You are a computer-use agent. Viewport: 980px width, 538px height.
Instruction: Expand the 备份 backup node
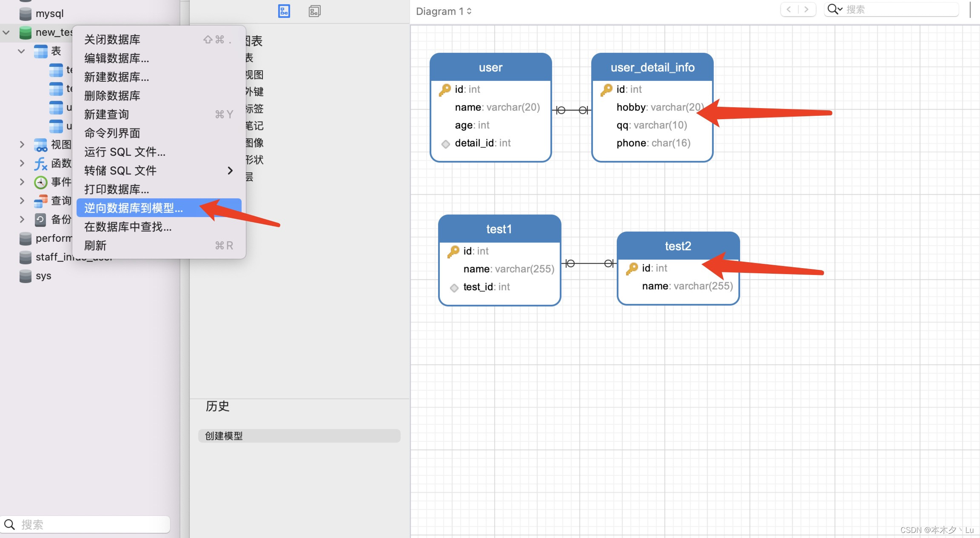point(22,220)
